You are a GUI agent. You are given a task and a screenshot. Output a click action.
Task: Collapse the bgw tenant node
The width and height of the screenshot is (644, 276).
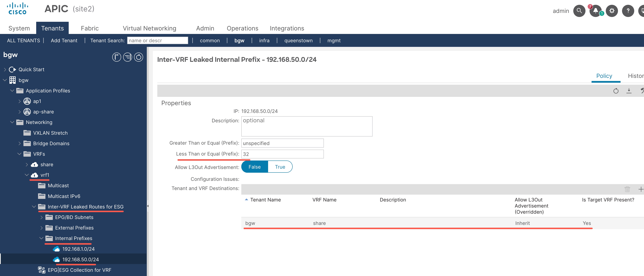(5, 80)
